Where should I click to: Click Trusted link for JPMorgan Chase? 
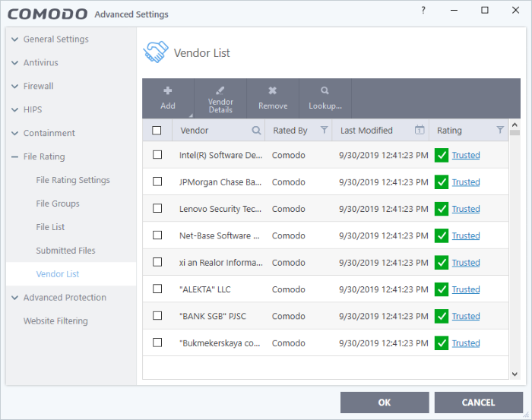point(466,182)
